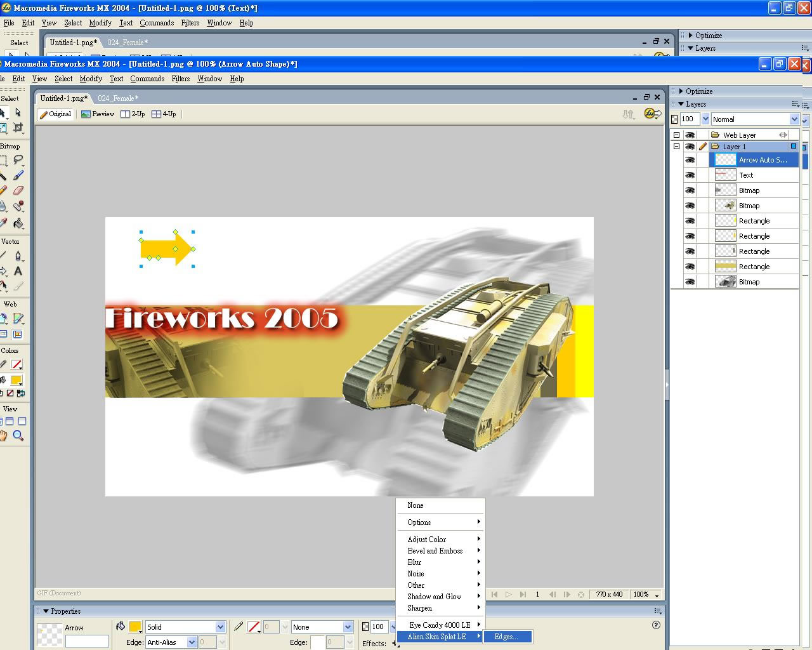Viewport: 812px width, 650px height.
Task: Hide the Arrow Auto Shape object eye icon
Action: [x=690, y=160]
